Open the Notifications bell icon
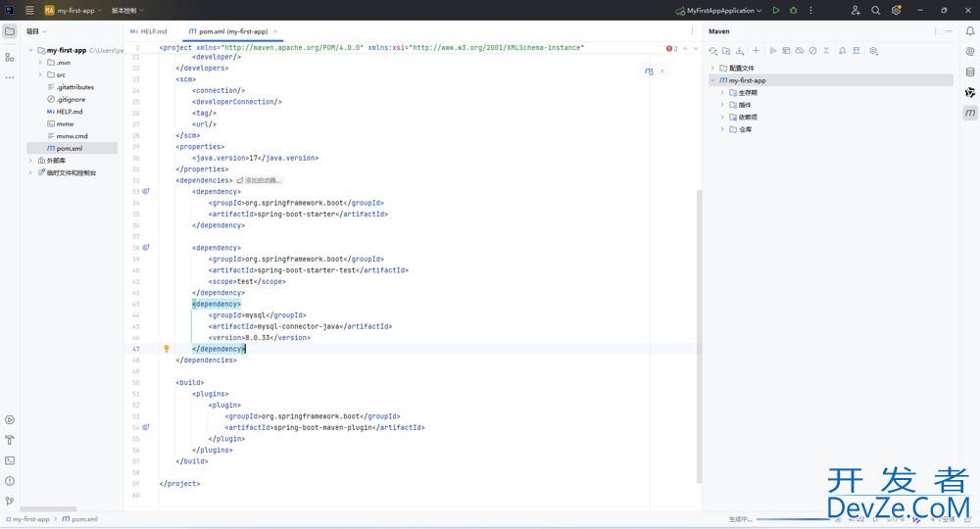This screenshot has width=980, height=529. pos(970,31)
